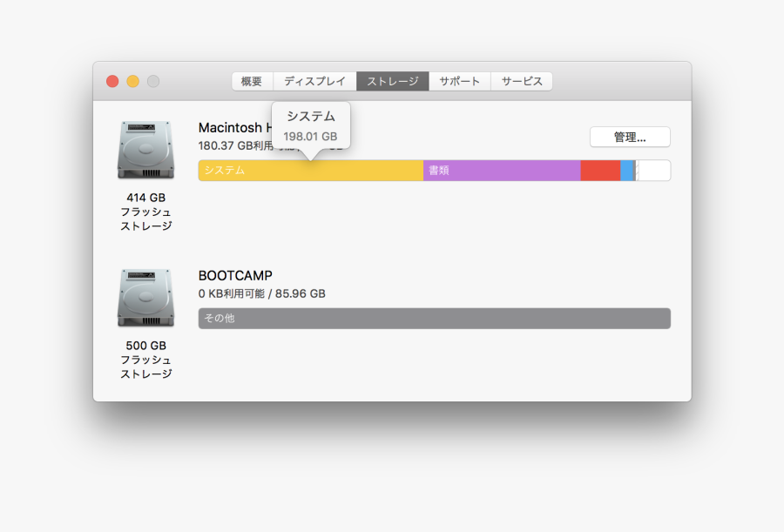Open the 概要 tab

point(251,81)
